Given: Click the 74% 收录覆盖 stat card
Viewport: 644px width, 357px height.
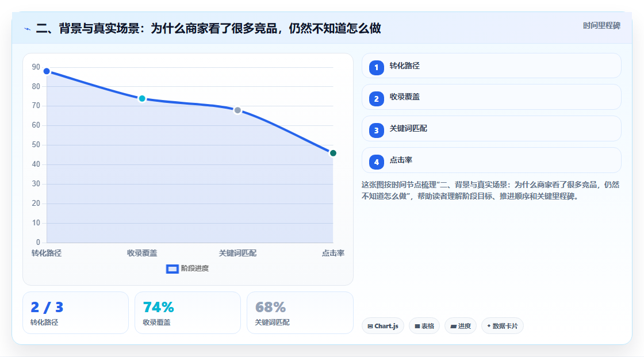Looking at the screenshot, I should [x=187, y=313].
